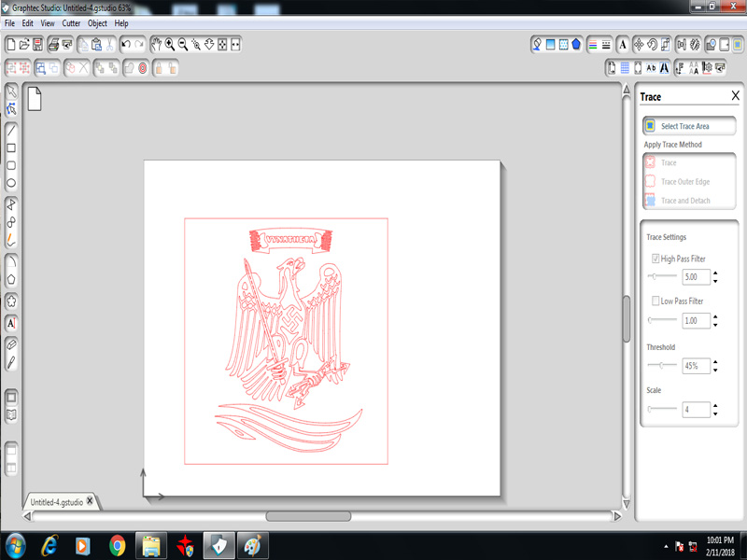Image resolution: width=747 pixels, height=560 pixels.
Task: Increase Threshold with up arrow
Action: click(715, 362)
